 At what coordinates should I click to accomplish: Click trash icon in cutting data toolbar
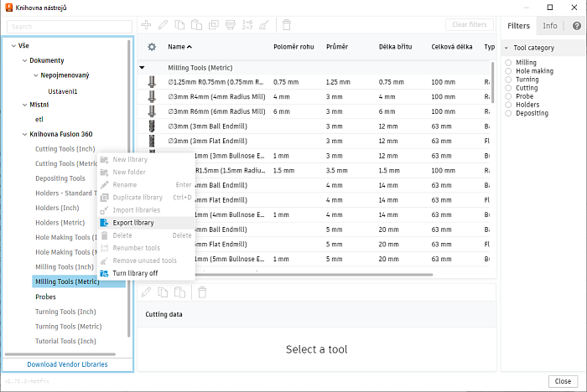tap(201, 292)
